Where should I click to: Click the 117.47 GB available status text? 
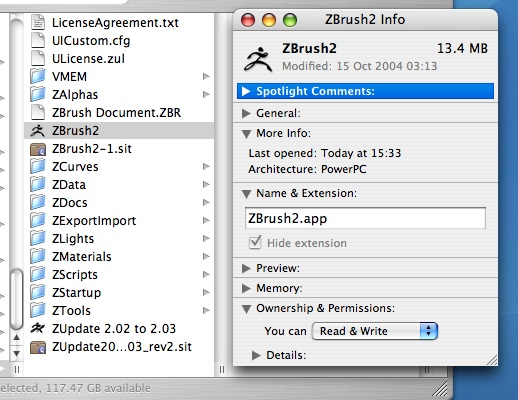coord(98,388)
